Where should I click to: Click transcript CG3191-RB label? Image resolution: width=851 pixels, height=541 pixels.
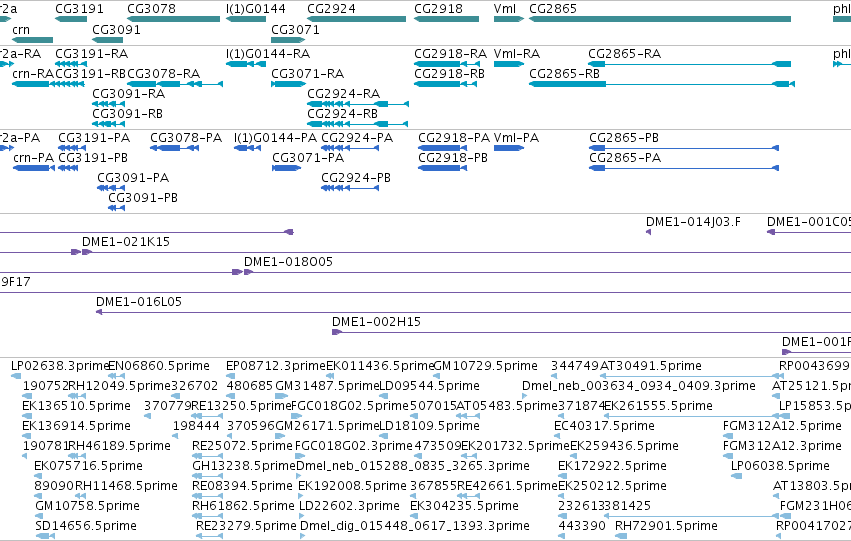91,74
